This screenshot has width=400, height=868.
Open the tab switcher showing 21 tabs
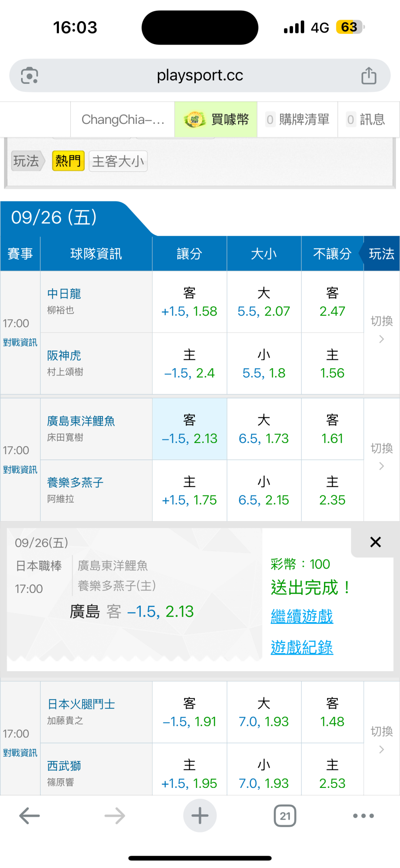point(285,816)
